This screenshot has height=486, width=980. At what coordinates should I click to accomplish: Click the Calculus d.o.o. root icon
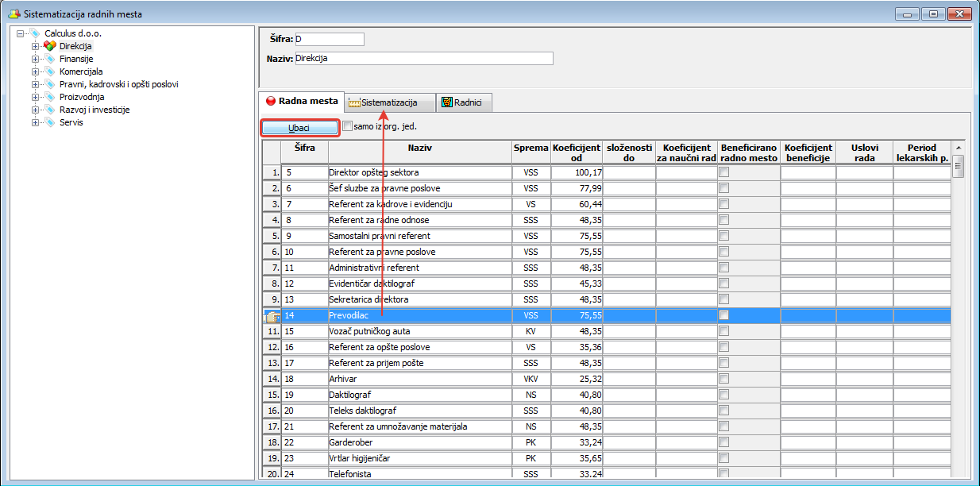pos(35,33)
